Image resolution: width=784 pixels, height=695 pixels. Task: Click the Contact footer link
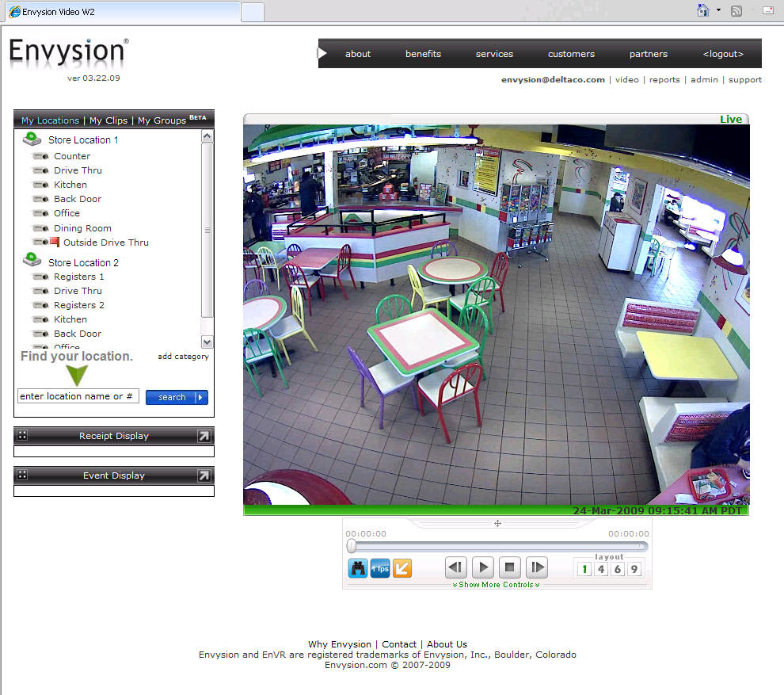399,644
